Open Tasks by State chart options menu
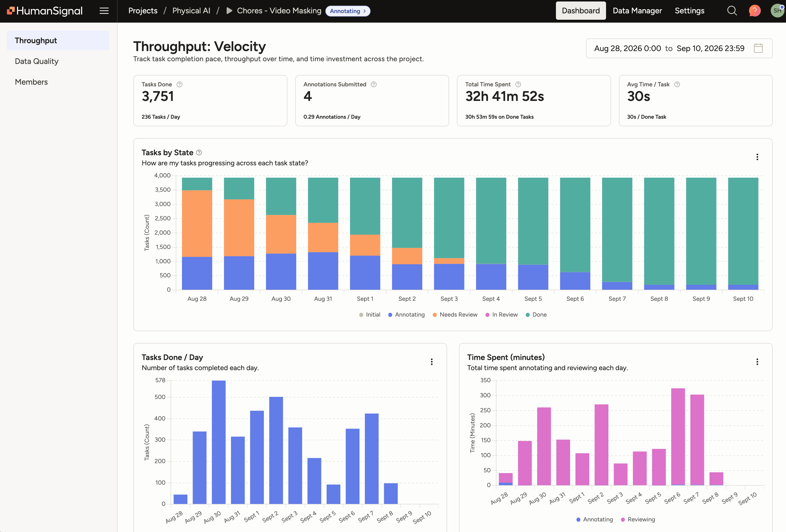The height and width of the screenshot is (532, 786). coord(757,157)
